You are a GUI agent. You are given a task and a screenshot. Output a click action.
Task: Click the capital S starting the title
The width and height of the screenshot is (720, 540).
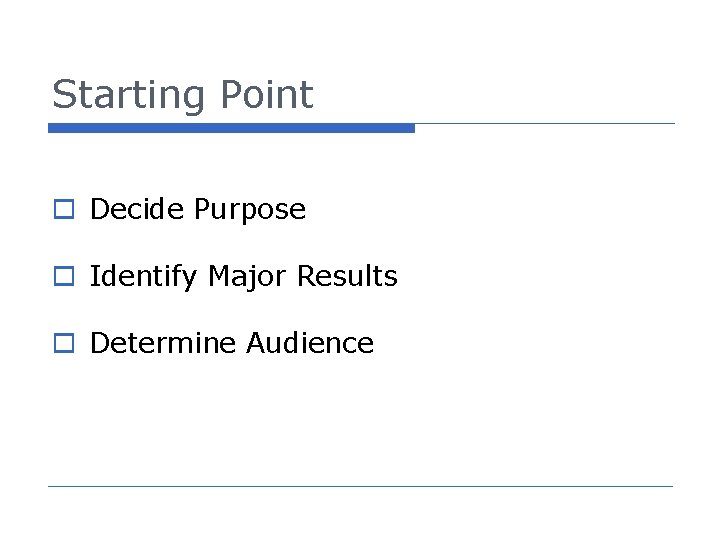click(x=64, y=94)
